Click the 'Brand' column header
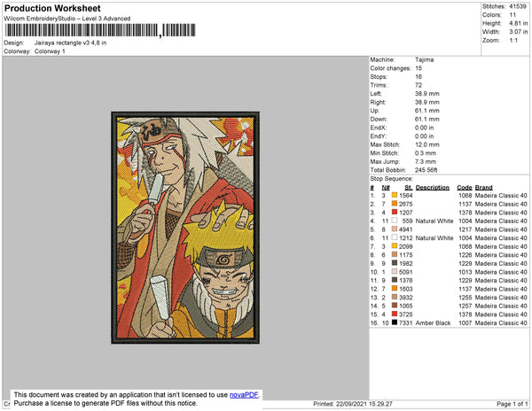Viewport: 532px width, 411px height. pos(484,188)
